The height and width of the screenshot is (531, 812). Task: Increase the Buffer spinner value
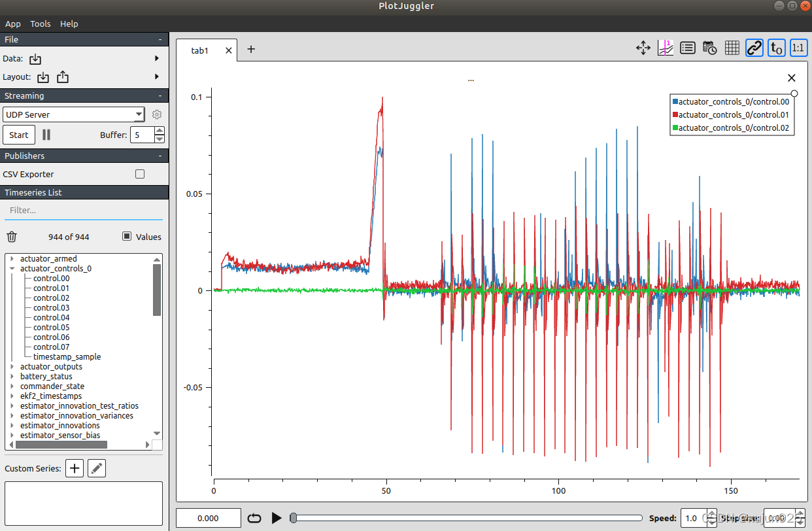(x=160, y=131)
